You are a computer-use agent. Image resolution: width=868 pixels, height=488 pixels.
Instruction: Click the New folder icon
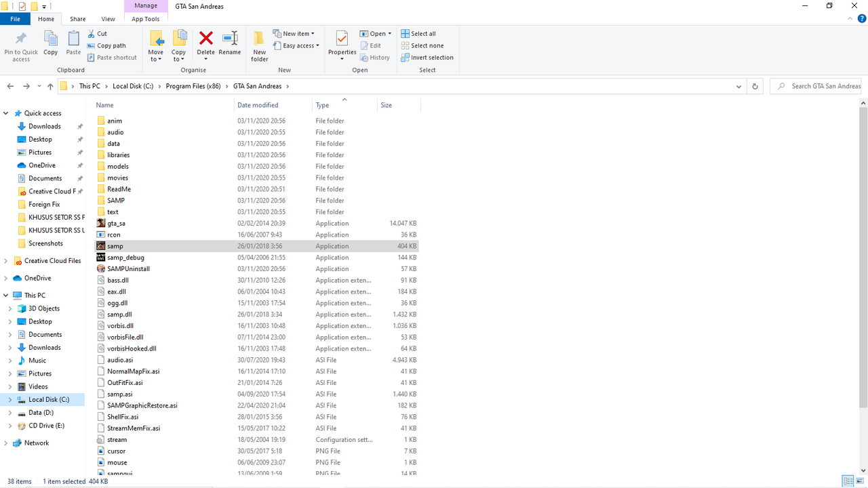click(x=259, y=38)
